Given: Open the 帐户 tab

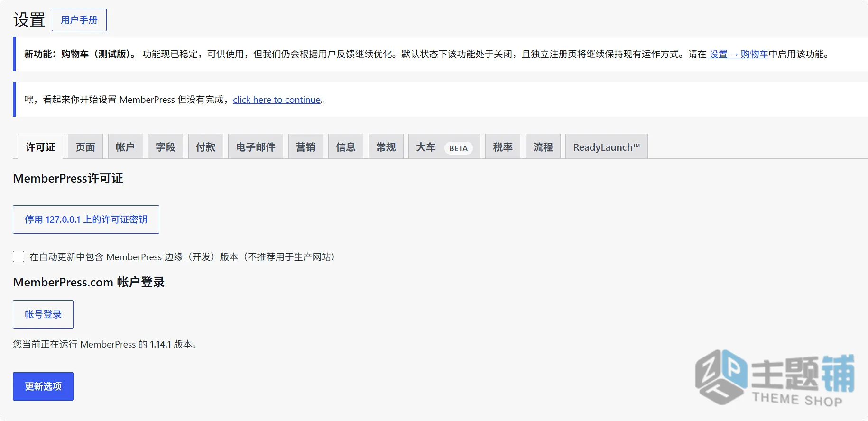Looking at the screenshot, I should click(125, 147).
